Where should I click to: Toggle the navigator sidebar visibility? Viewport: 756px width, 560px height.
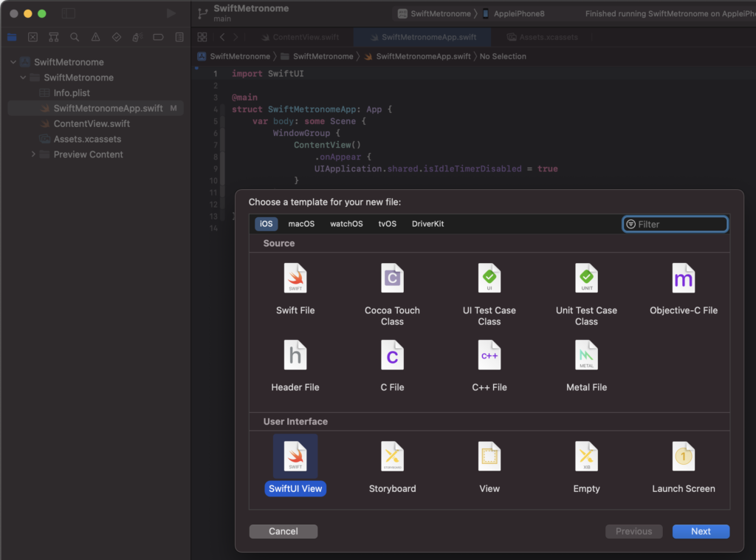tap(69, 13)
